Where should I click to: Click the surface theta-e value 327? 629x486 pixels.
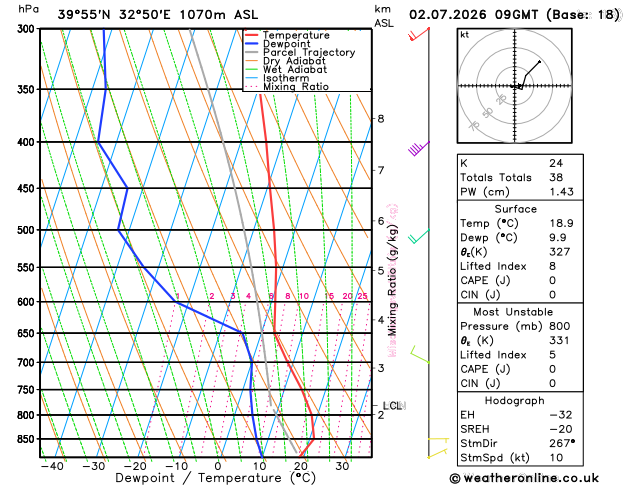pos(560,252)
